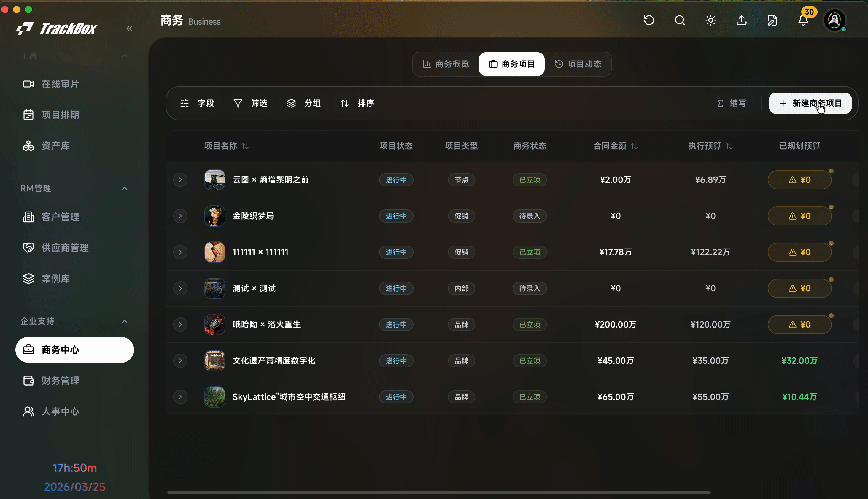Open thumbnail of 111111 × 111111 project
Image resolution: width=868 pixels, height=499 pixels.
click(214, 252)
